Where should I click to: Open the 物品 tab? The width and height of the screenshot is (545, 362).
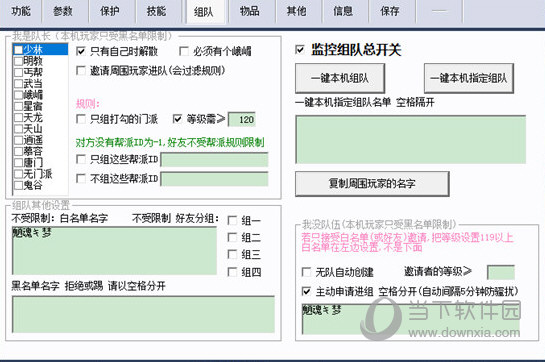(x=250, y=11)
